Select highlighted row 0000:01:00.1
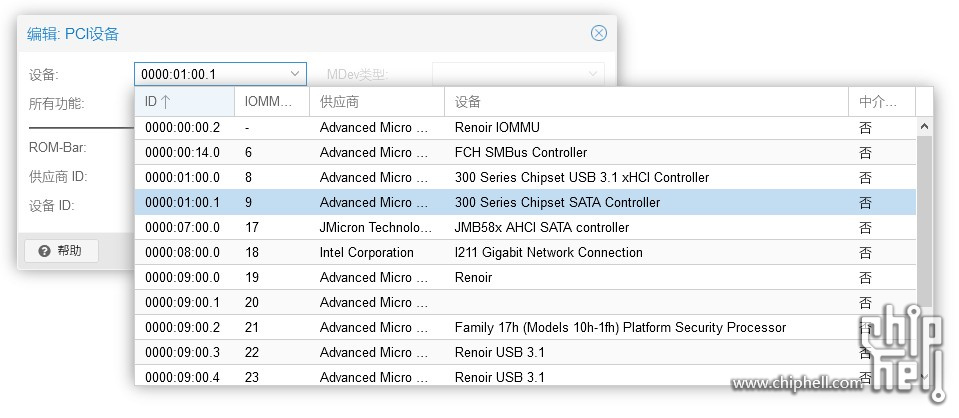Image resolution: width=959 pixels, height=418 pixels. coord(525,203)
